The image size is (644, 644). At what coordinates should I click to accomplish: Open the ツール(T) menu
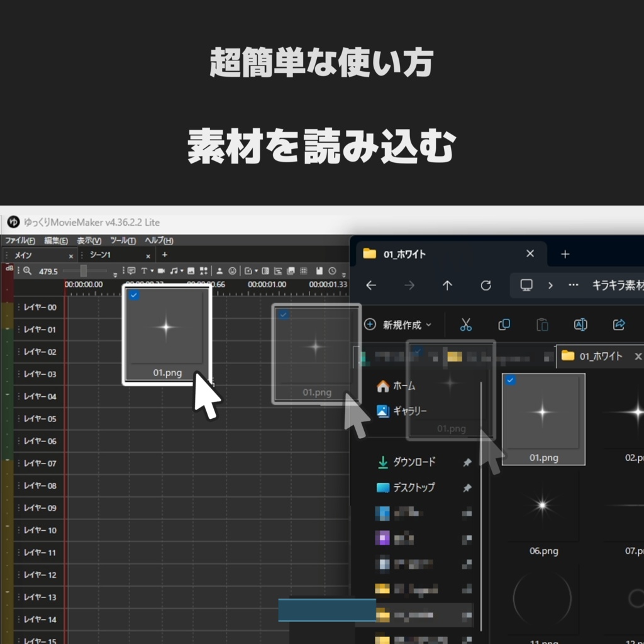(x=123, y=240)
